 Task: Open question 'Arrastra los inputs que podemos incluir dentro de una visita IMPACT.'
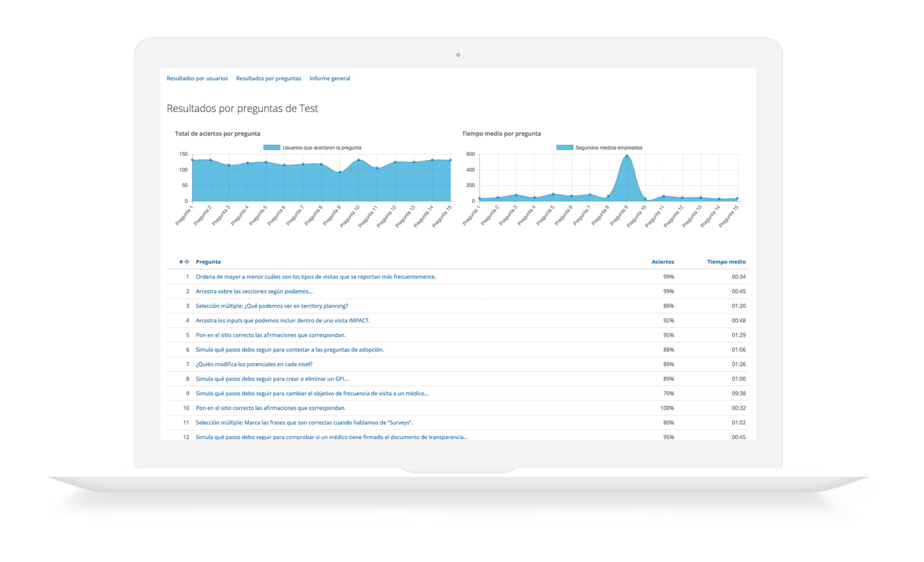click(282, 321)
